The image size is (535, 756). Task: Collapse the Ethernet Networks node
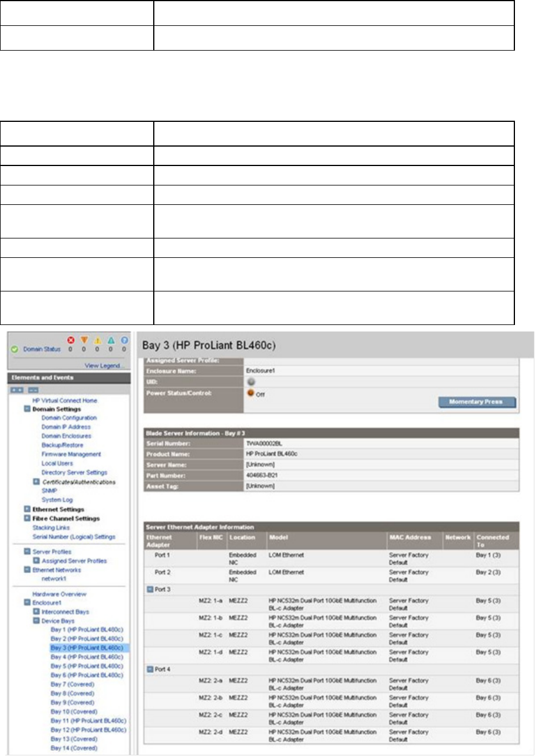coord(27,570)
